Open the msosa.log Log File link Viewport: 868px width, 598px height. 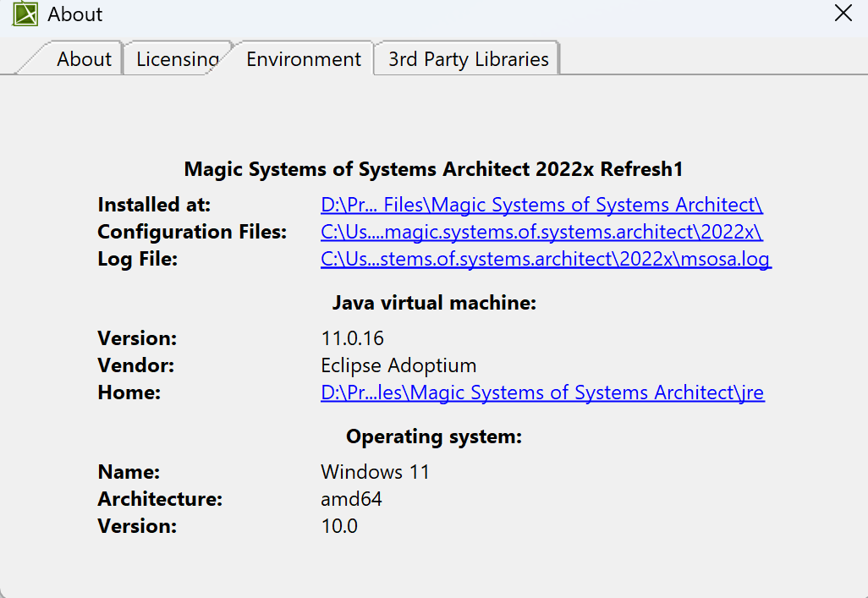(x=546, y=259)
